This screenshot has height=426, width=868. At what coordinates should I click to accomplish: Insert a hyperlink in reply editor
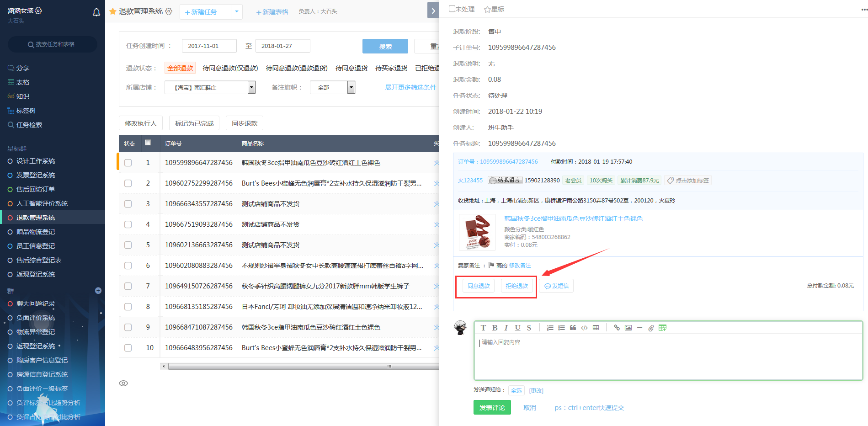point(617,328)
